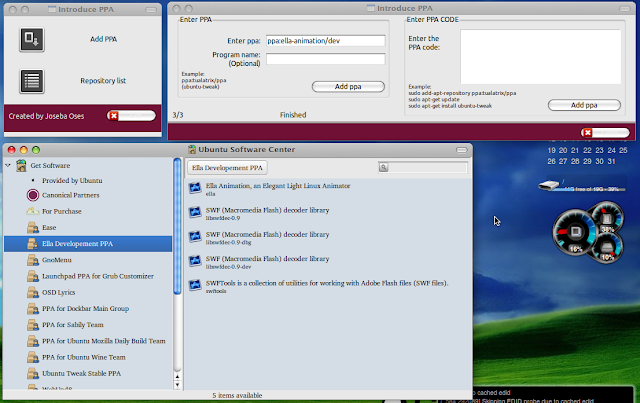Viewport: 640px width, 403px height.
Task: Click the memory gauge showing 38%
Action: coord(607,219)
